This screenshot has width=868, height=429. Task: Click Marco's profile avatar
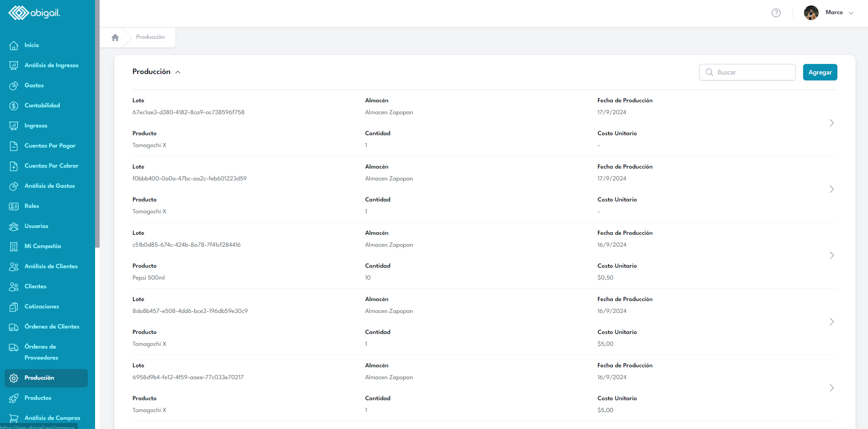[x=811, y=13]
